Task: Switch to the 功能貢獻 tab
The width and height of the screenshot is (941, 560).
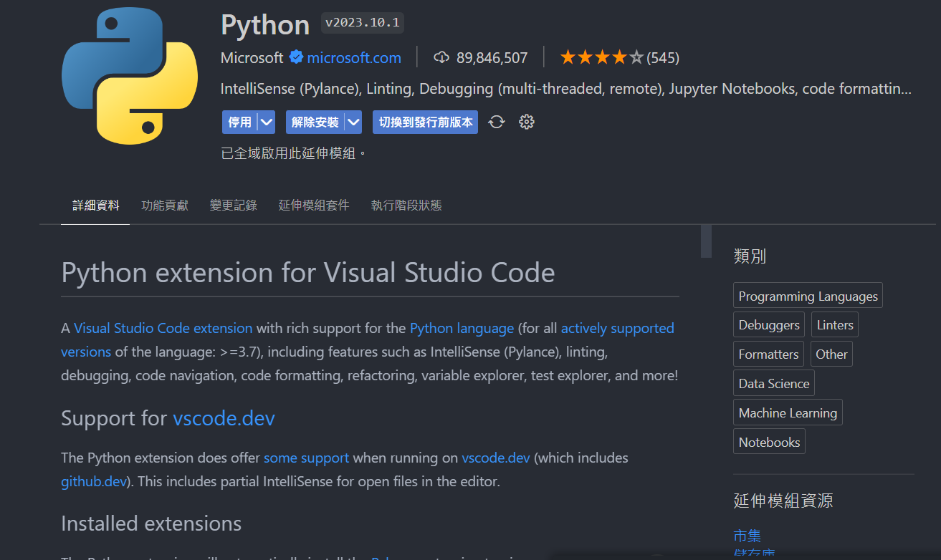Action: click(165, 206)
